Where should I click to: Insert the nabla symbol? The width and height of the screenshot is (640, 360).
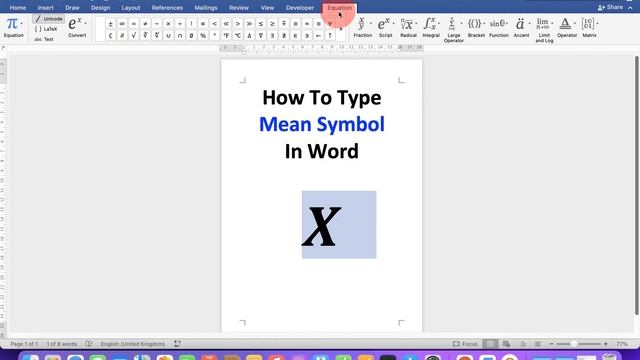click(260, 36)
